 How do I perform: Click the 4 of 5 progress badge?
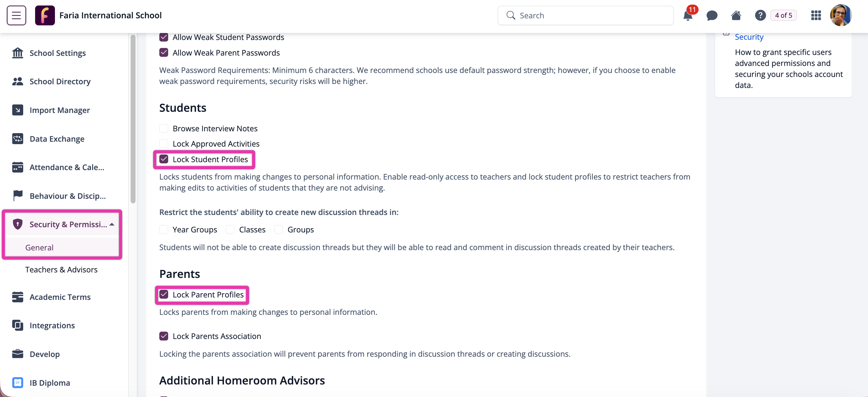tap(783, 16)
